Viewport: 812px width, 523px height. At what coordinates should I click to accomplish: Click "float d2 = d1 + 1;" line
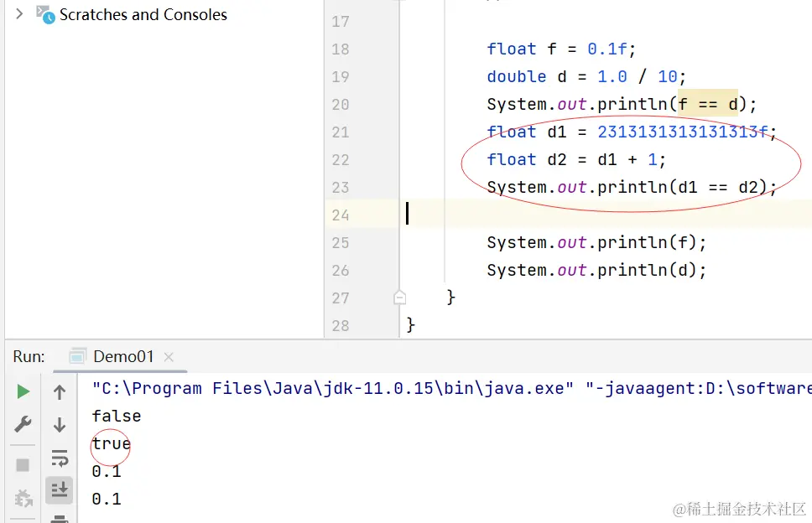click(x=575, y=159)
